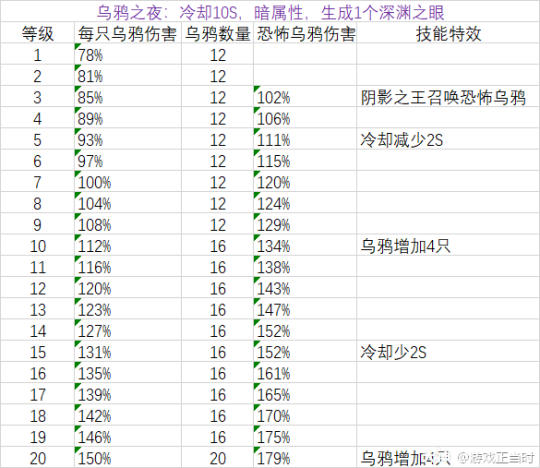The image size is (540, 468).
Task: Click the "93%" damage cell
Action: click(127, 139)
